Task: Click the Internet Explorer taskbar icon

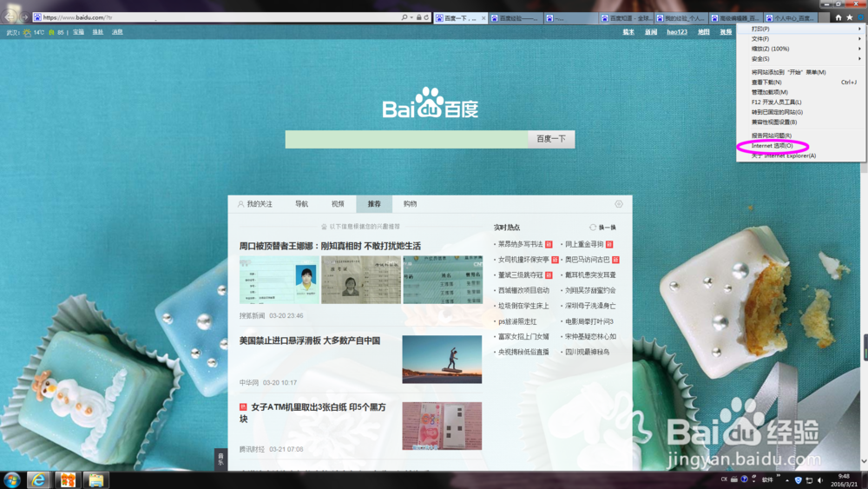Action: (37, 479)
